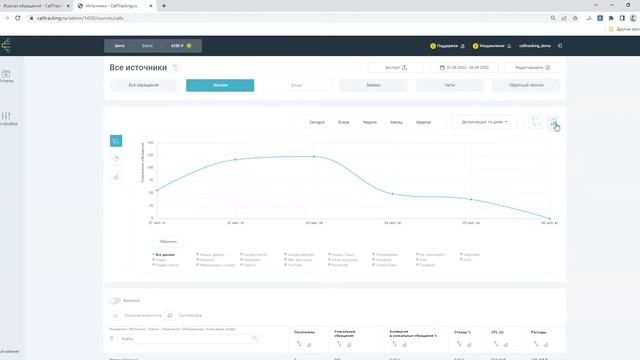Click the Найти search input field
Viewport: 640px width, 360px height.
click(x=188, y=338)
